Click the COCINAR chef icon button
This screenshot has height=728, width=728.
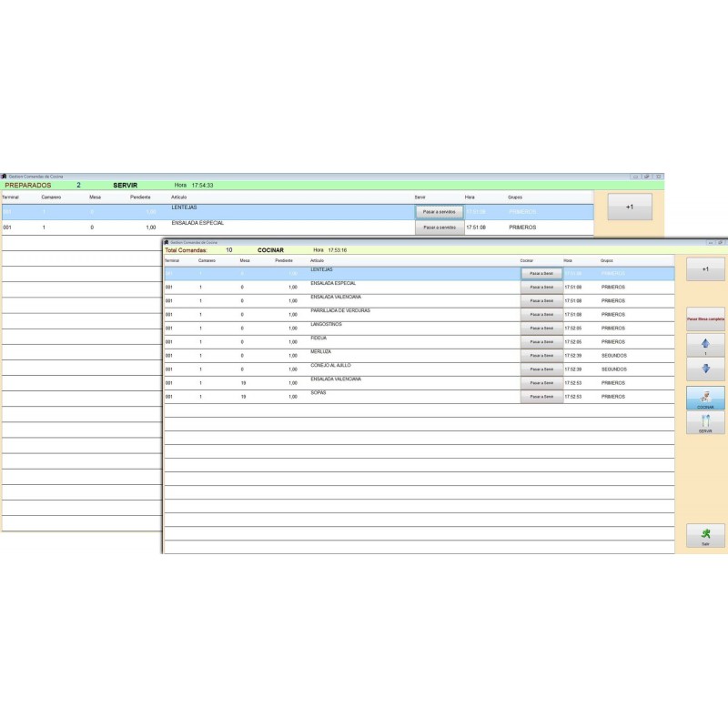(705, 399)
